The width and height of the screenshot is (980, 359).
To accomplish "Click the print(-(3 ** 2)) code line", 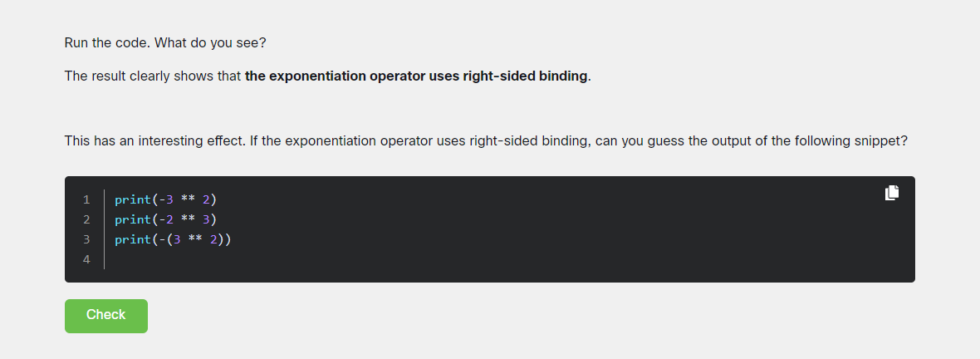I will [x=173, y=239].
